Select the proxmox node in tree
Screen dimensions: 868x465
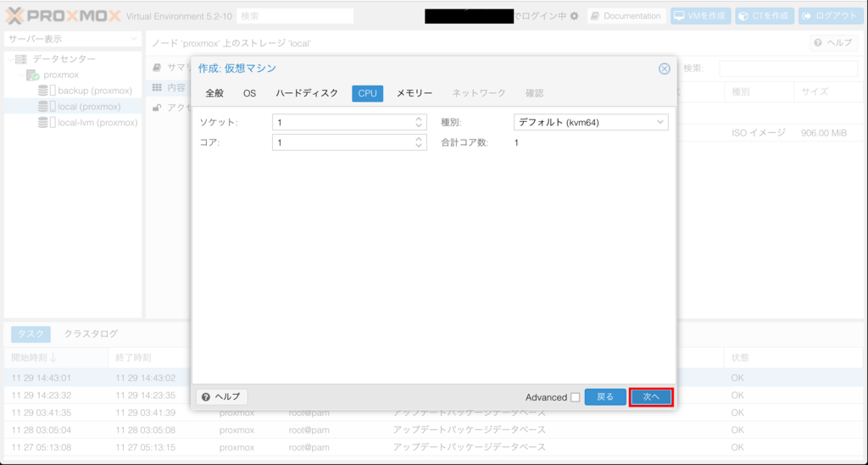tap(61, 75)
